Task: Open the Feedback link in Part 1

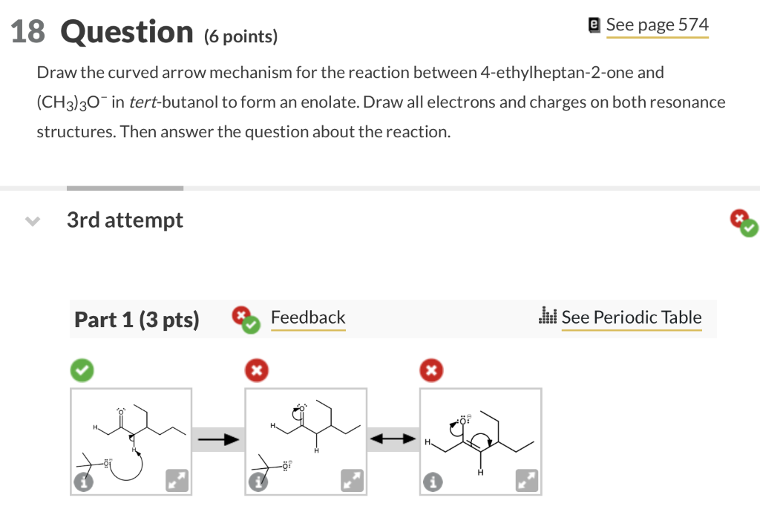Action: pos(308,318)
